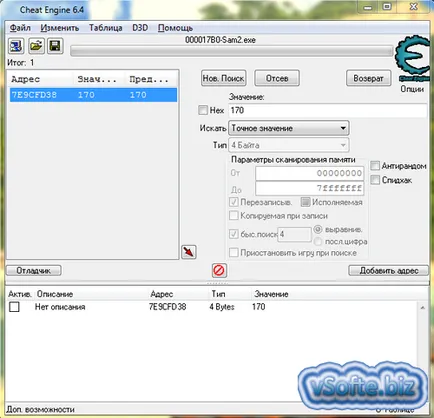This screenshot has height=418, width=434.
Task: Select the посл.цифра radio option
Action: 318,241
